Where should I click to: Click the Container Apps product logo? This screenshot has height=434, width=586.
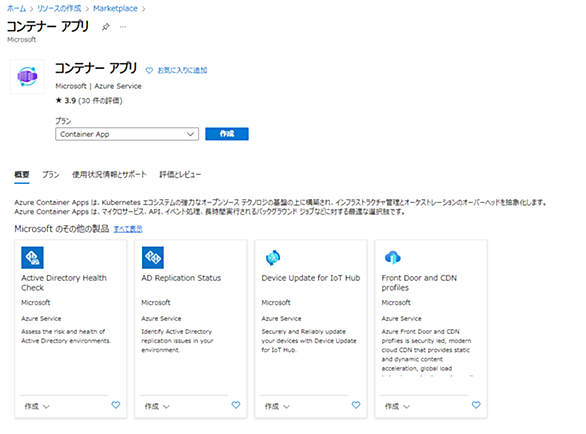[27, 76]
